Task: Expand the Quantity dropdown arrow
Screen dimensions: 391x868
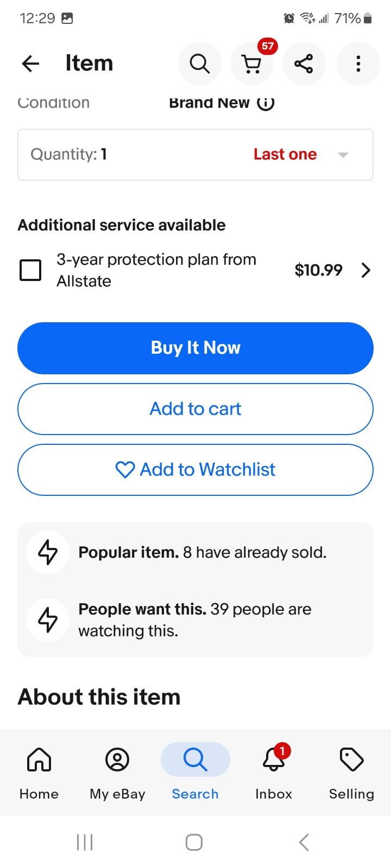Action: tap(343, 155)
